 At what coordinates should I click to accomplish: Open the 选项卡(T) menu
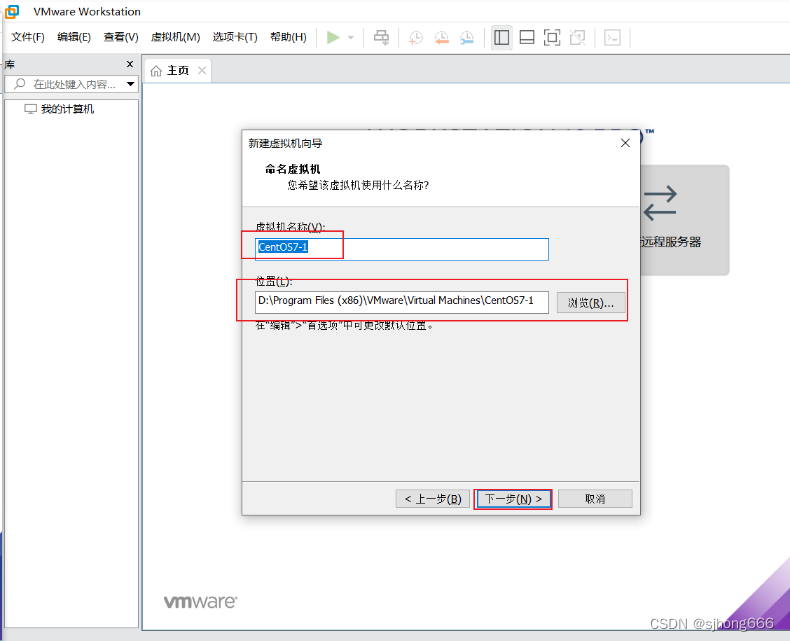click(235, 37)
